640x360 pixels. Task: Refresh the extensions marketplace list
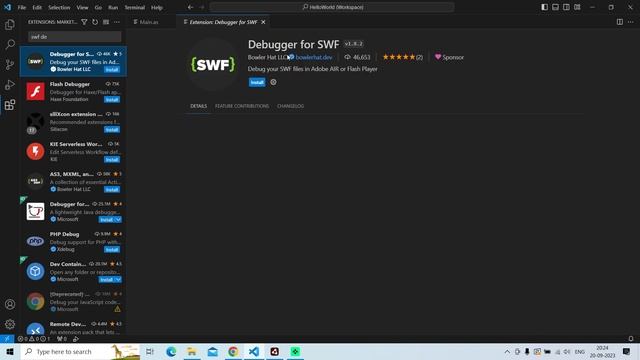(x=95, y=22)
